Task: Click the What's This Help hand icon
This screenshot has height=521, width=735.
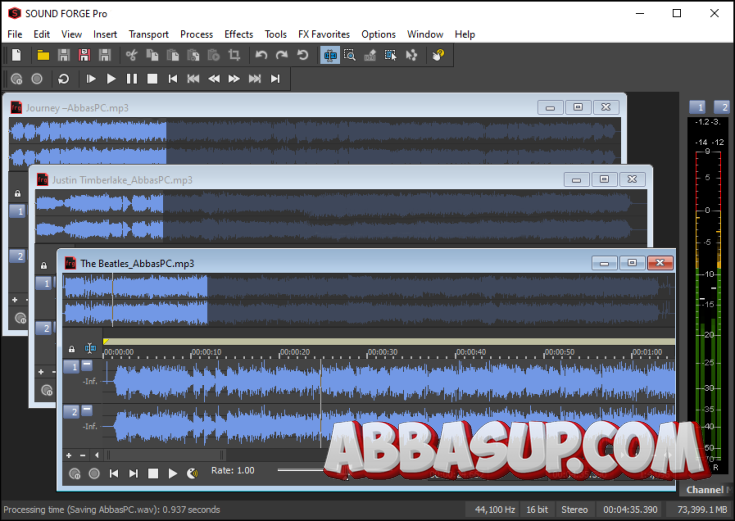Action: click(438, 55)
